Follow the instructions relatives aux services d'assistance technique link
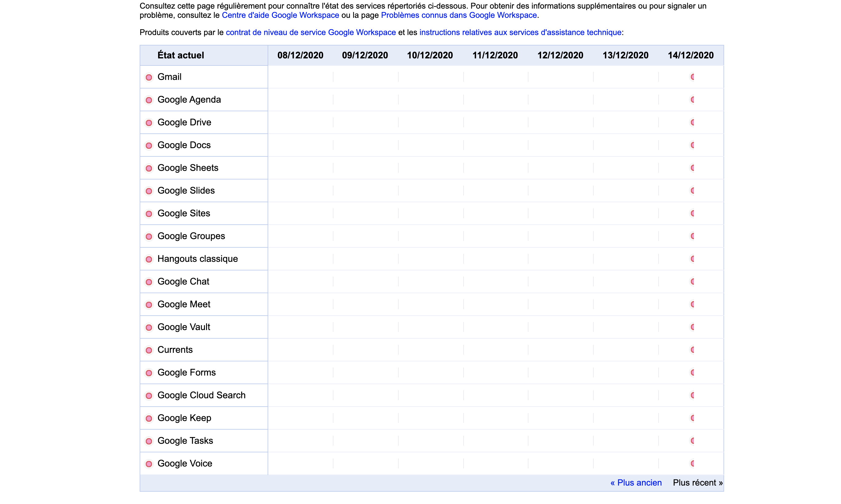841x504 pixels. coord(520,33)
